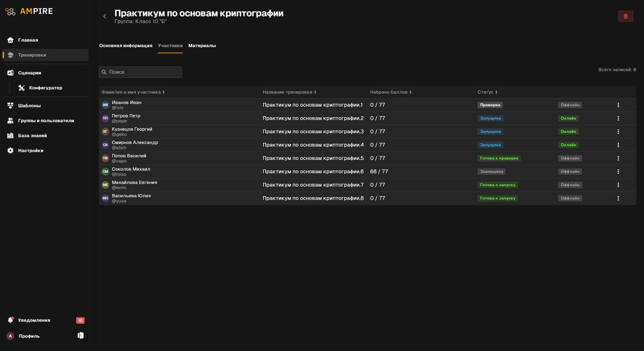Click the Configurator tools icon
Screen dimensions: 644x351
[x=22, y=88]
